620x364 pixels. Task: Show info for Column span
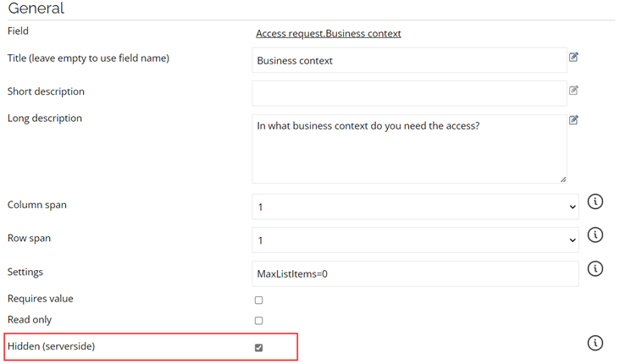pyautogui.click(x=595, y=201)
